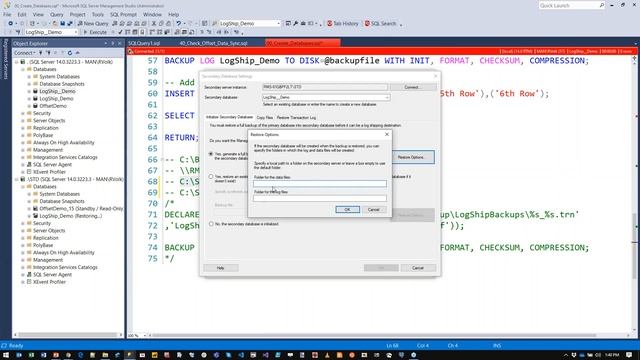Click the Quick Launch search box

pos(571,6)
